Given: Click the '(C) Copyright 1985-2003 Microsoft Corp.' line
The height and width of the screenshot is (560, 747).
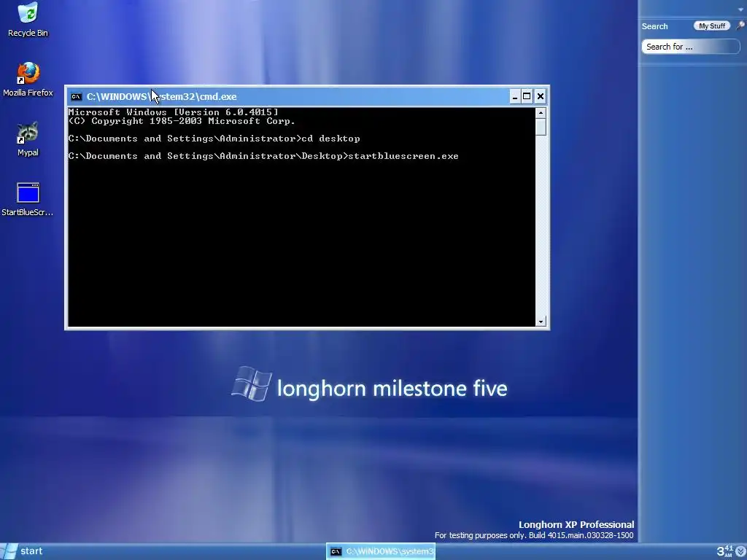Looking at the screenshot, I should tap(182, 121).
